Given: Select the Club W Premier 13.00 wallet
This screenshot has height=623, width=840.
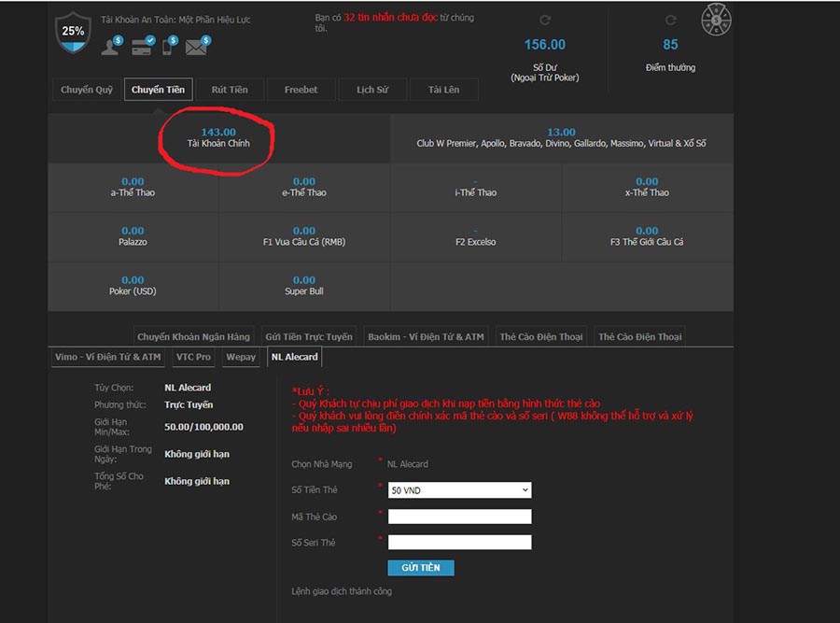Looking at the screenshot, I should click(562, 138).
